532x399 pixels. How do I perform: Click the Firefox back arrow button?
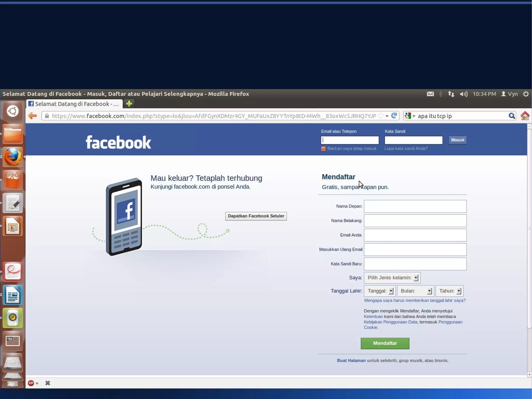tap(33, 116)
